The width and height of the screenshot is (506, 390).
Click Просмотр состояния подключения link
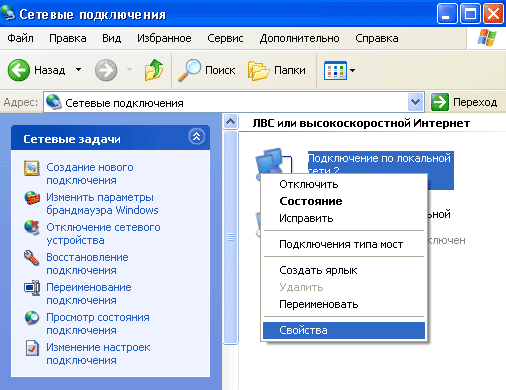(x=98, y=324)
